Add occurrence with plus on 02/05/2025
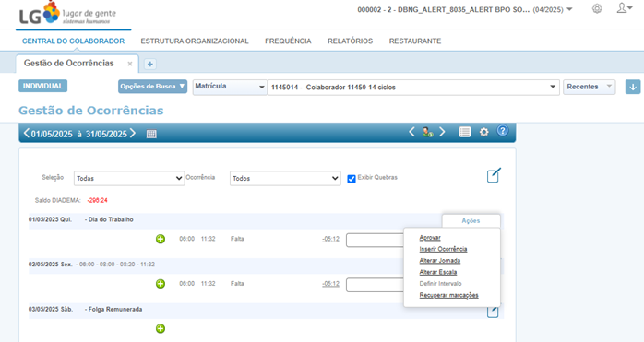 tap(161, 284)
